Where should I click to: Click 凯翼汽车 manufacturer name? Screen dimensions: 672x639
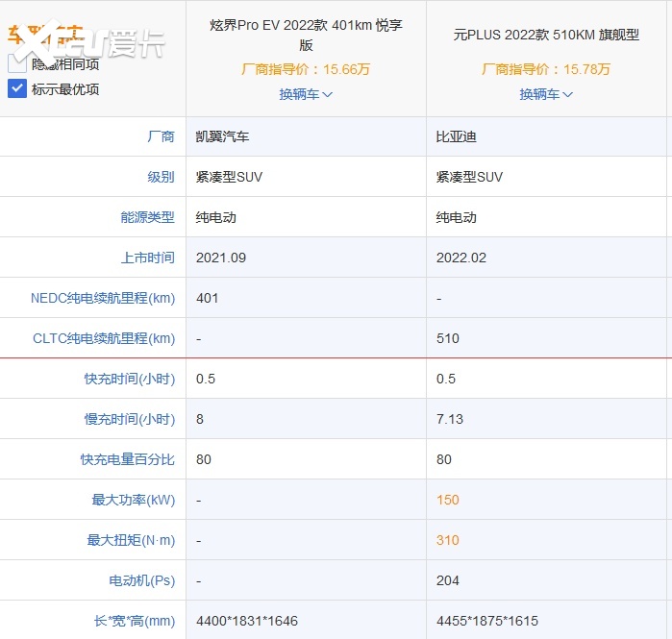[222, 136]
